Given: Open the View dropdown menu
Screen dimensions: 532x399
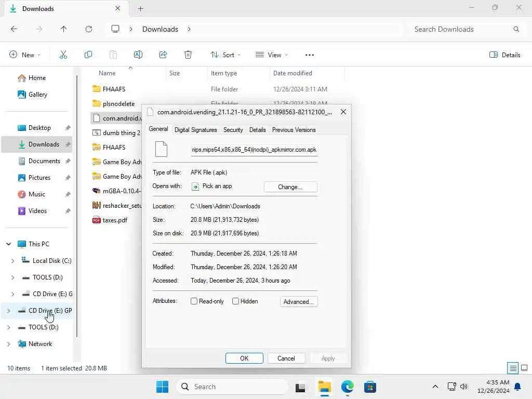Looking at the screenshot, I should [x=271, y=55].
